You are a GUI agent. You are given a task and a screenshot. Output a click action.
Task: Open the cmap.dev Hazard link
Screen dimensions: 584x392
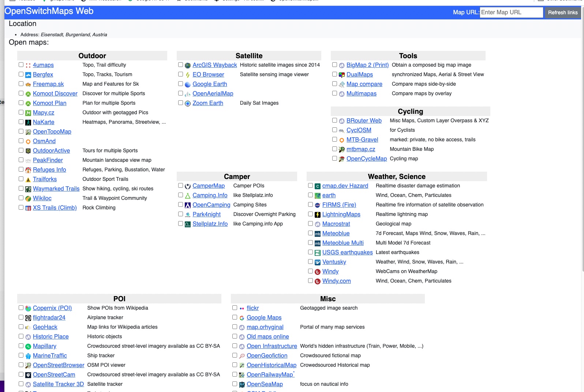(x=345, y=186)
